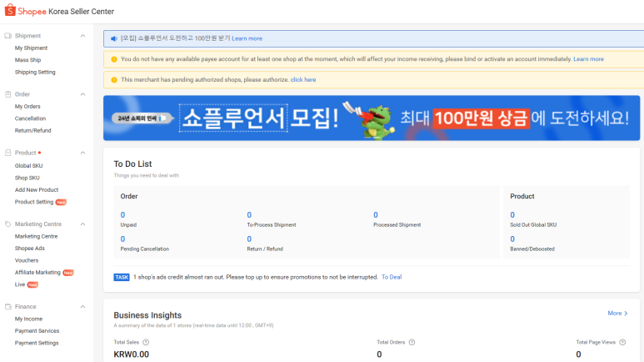Collapse the Product section chevron
The height and width of the screenshot is (362, 644).
coord(82,153)
